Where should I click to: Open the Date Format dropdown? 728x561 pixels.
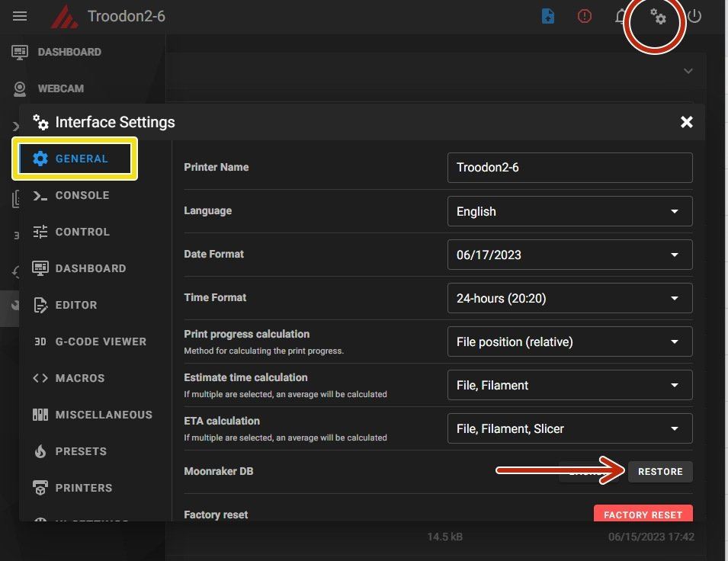[x=569, y=255]
